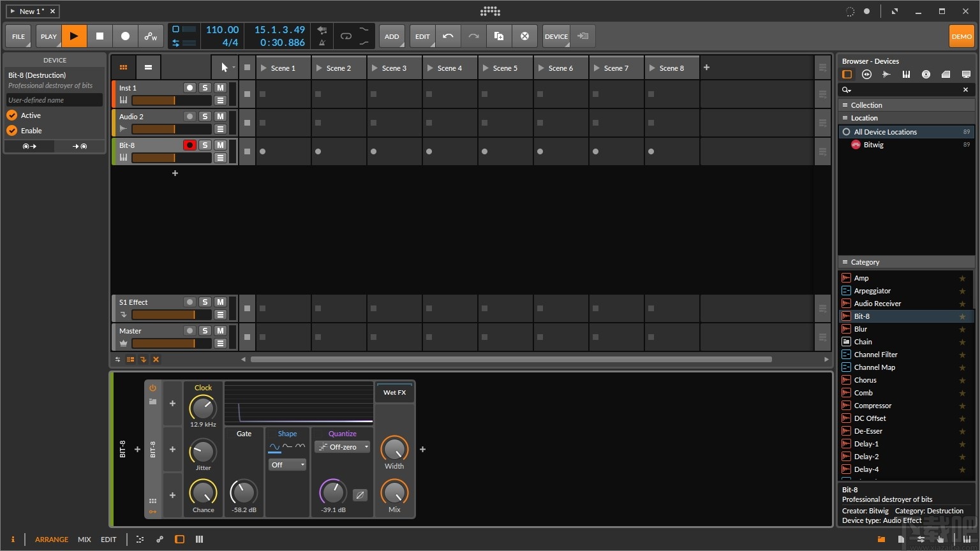Click the Clock knob
This screenshot has height=551, width=980.
click(203, 408)
